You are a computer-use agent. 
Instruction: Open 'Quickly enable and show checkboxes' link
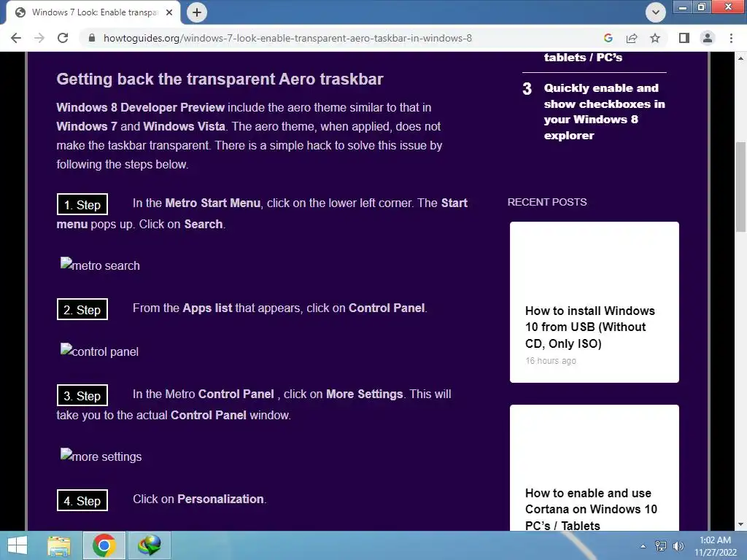point(604,112)
